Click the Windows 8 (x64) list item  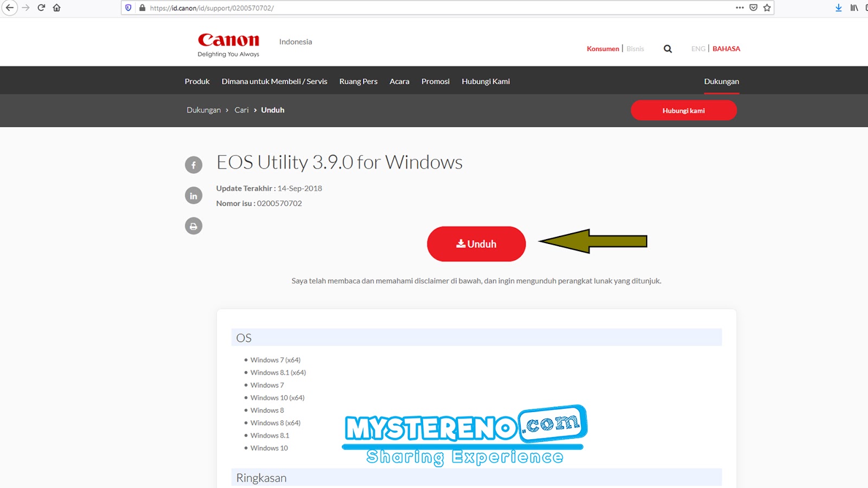[275, 423]
